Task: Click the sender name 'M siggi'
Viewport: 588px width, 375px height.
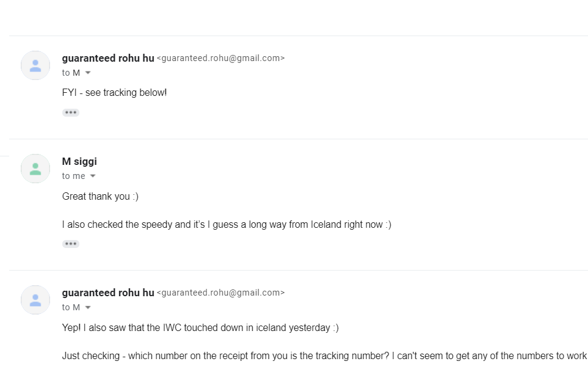Action: coord(79,162)
